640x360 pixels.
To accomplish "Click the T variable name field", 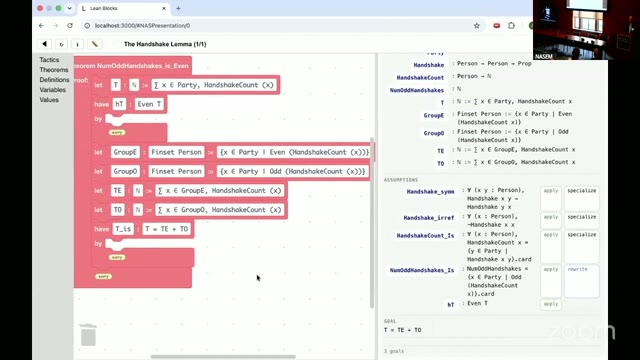I will point(116,85).
